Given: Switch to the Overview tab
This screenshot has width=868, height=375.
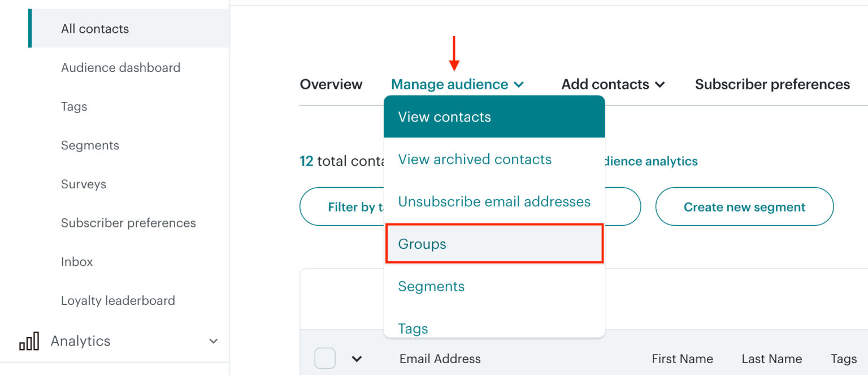Looking at the screenshot, I should [331, 84].
